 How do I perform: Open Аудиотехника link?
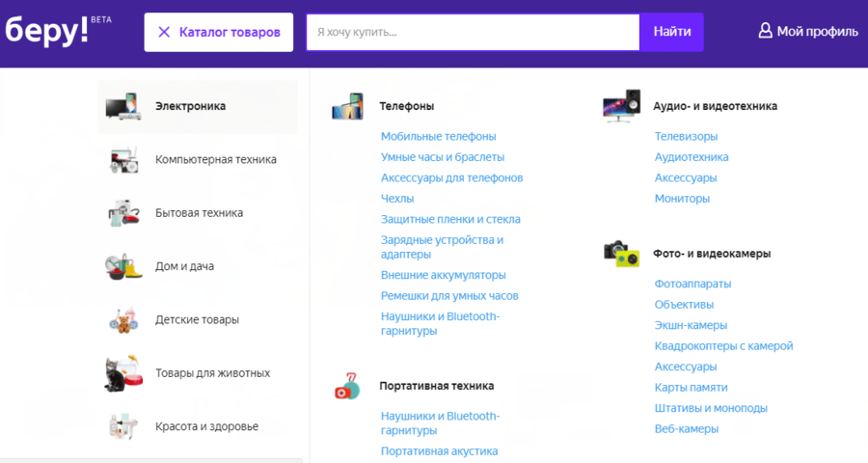692,156
